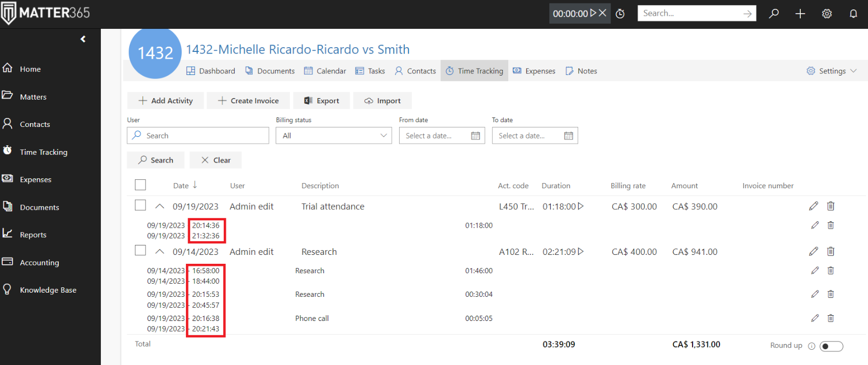Click the 1432 matter avatar circle
The image size is (868, 365).
coord(155,52)
